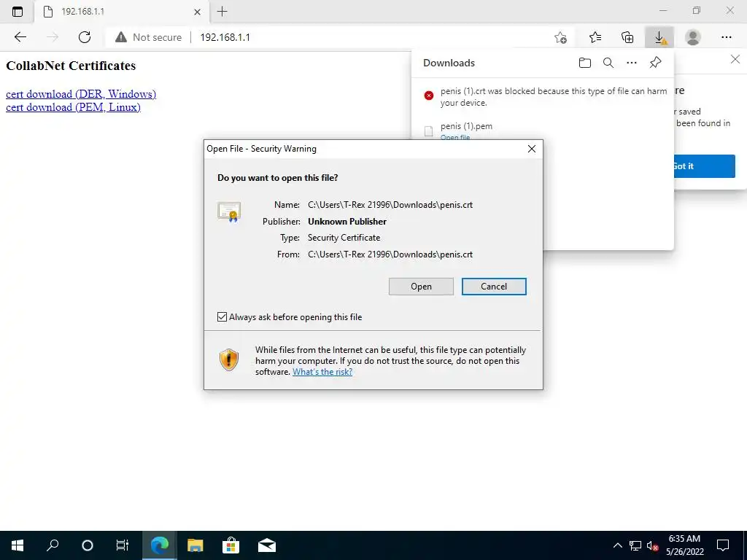Click the Unknown Publisher text

point(347,222)
